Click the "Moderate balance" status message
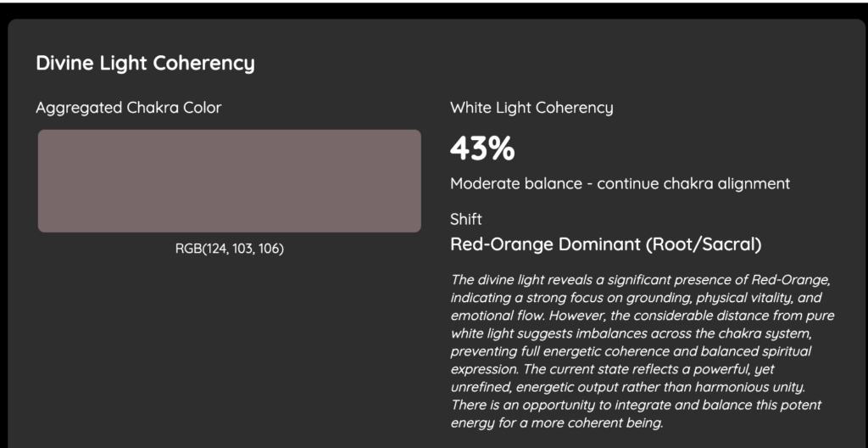Screen dimensions: 868x448 coord(620,183)
